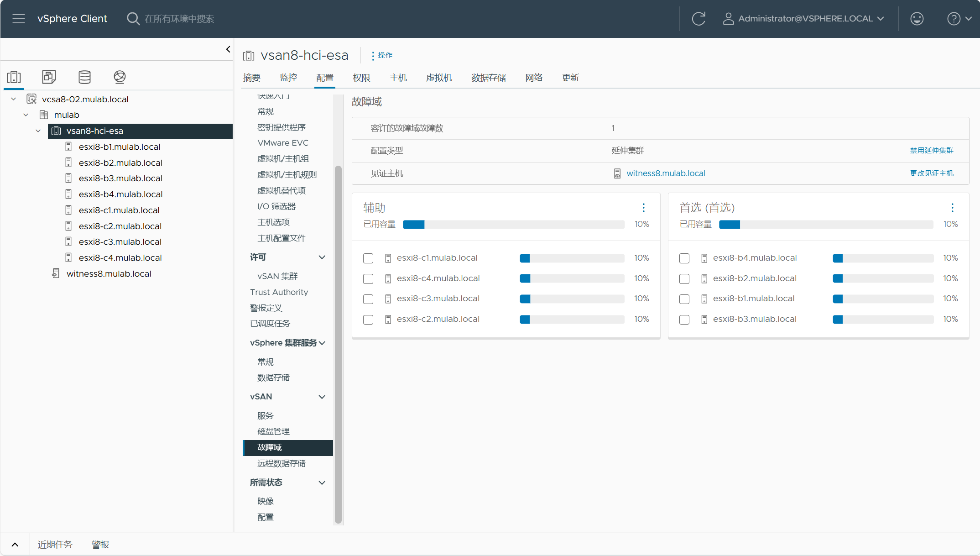Image resolution: width=980 pixels, height=556 pixels.
Task: Open the hamburger navigation menu
Action: point(19,19)
